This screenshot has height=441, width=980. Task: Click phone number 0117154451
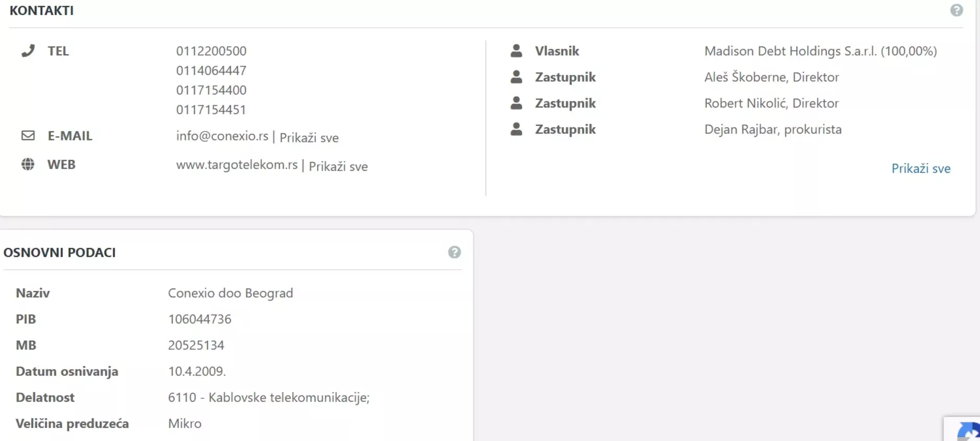[211, 110]
